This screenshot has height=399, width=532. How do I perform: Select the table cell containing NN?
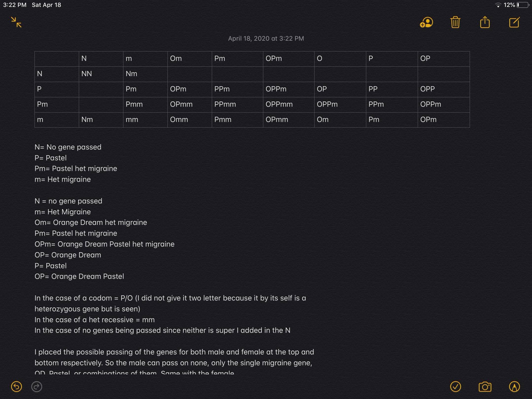click(x=101, y=74)
